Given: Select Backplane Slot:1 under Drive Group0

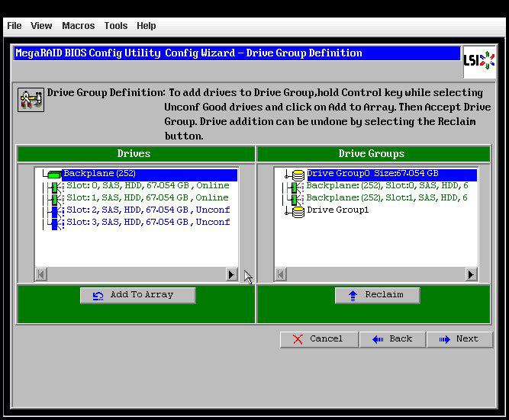Looking at the screenshot, I should (386, 197).
